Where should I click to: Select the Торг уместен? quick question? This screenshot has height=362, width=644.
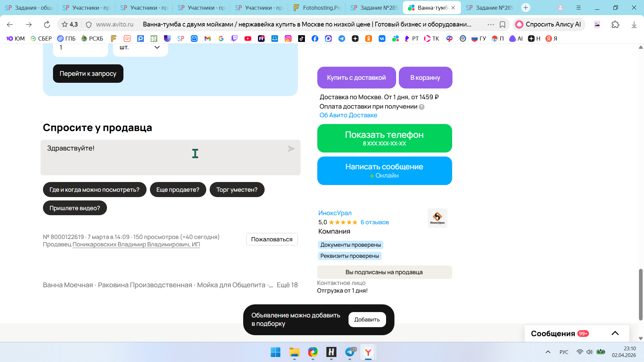coord(237,190)
